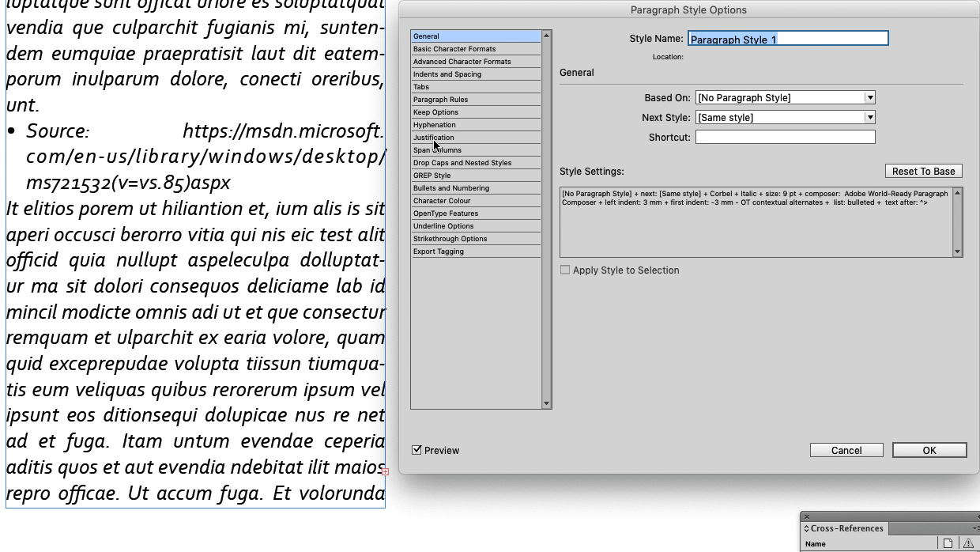980x552 pixels.
Task: Enable the Apply Style to Selection checkbox
Action: pos(566,270)
